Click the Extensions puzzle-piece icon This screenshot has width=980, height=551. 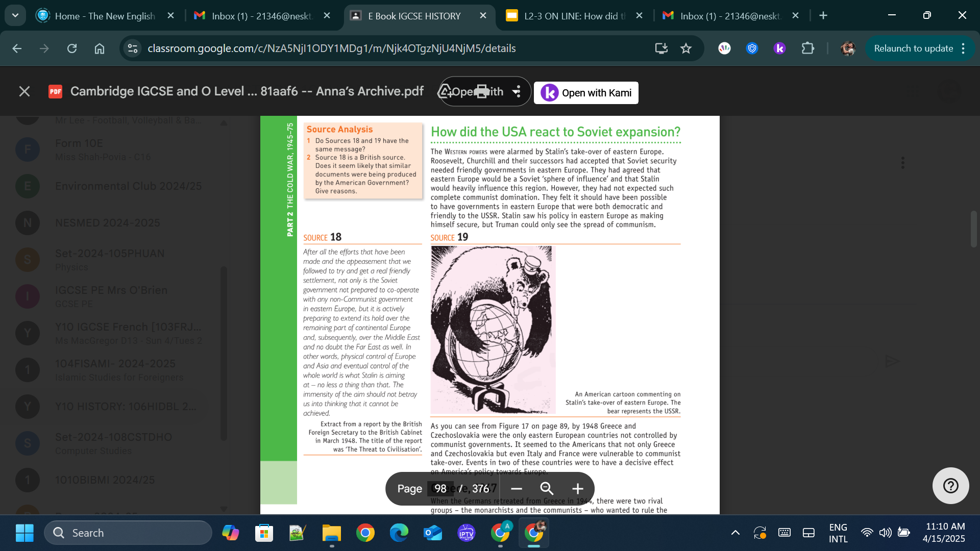(x=808, y=48)
